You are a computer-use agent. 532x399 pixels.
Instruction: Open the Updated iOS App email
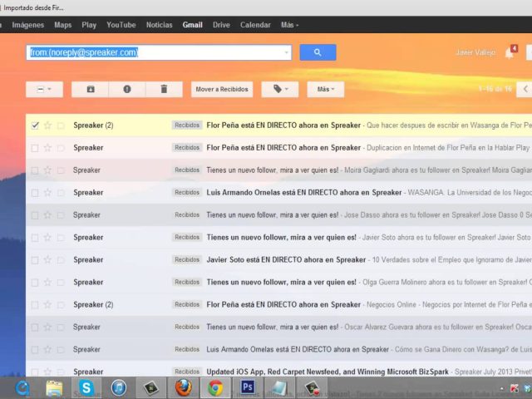279,372
